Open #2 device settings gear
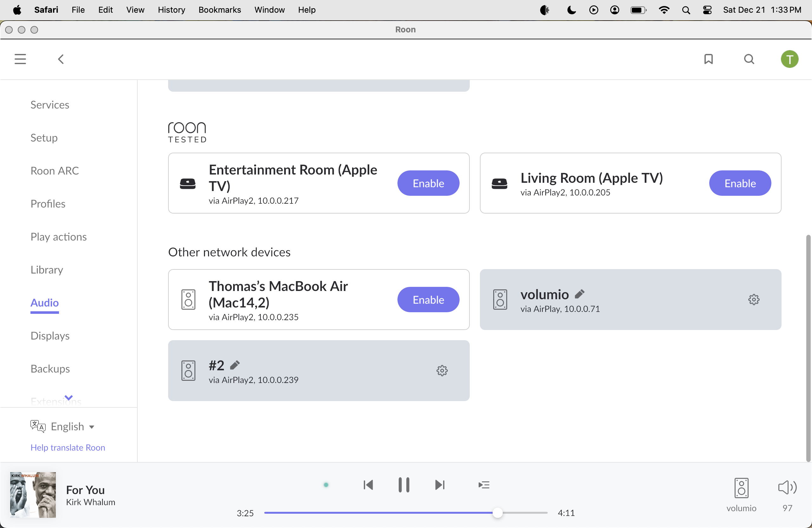 (x=442, y=370)
